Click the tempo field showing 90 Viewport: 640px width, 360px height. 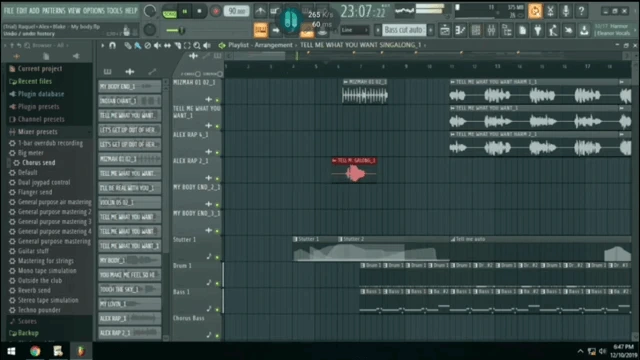click(236, 11)
